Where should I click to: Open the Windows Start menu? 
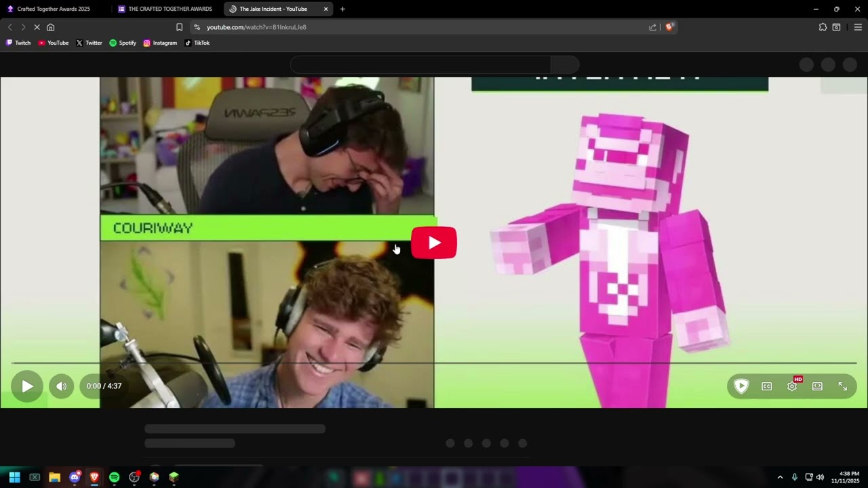click(14, 477)
